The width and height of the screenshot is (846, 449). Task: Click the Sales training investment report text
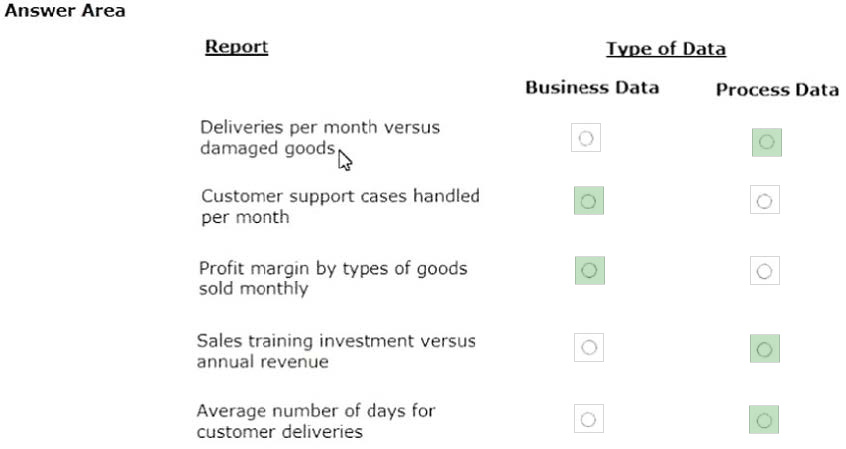(336, 351)
